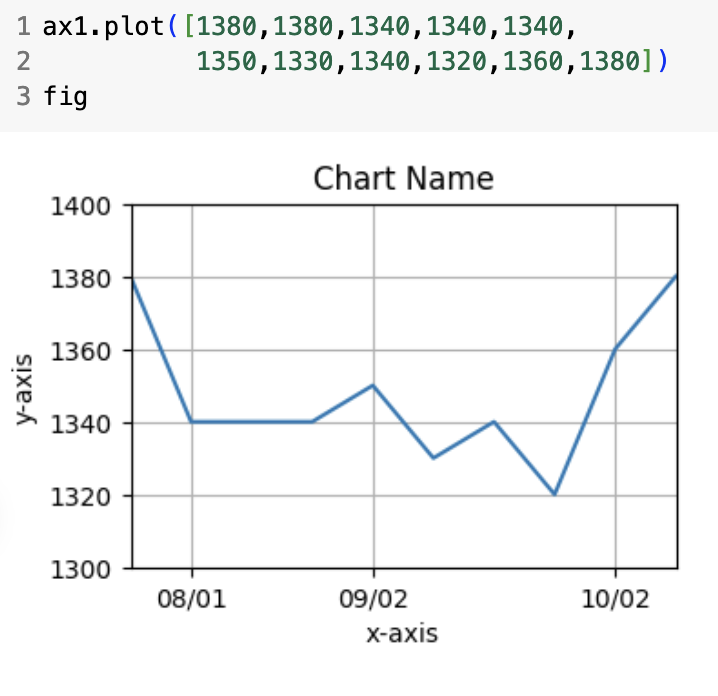Click the y-axis label
718x696 pixels.
[x=24, y=389]
